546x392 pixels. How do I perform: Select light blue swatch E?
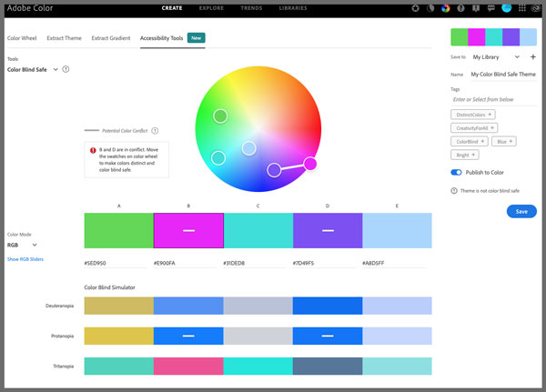pos(397,230)
